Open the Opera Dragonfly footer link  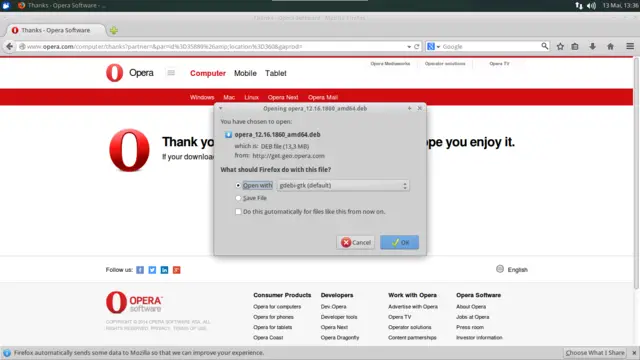pyautogui.click(x=340, y=338)
